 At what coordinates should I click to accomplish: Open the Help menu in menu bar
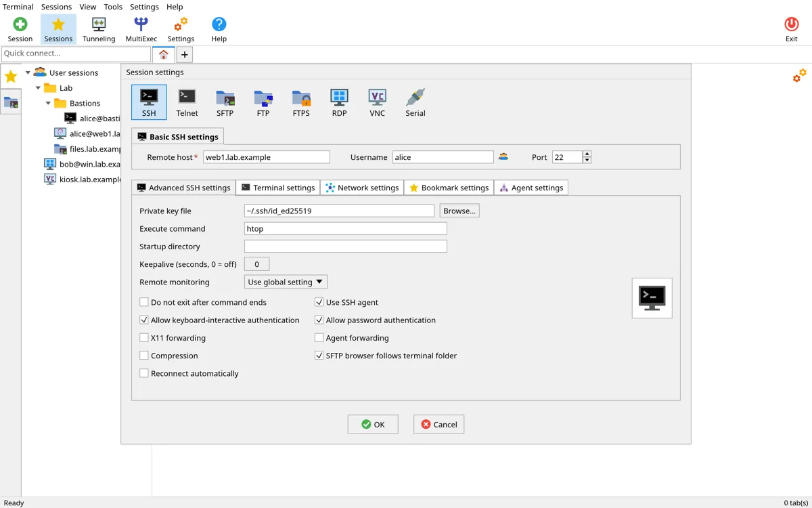[x=175, y=7]
